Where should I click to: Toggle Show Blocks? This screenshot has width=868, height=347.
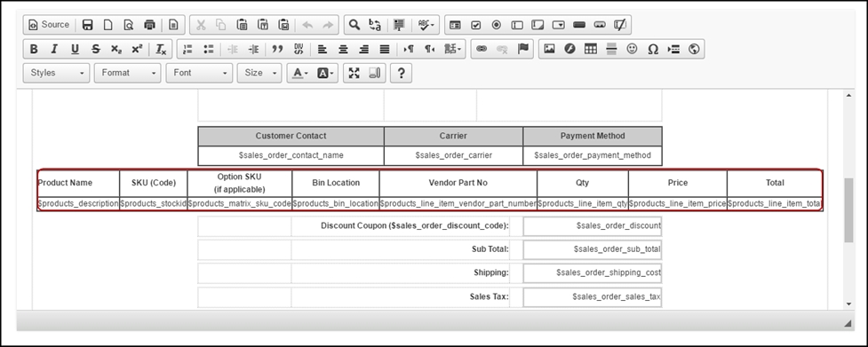click(375, 73)
